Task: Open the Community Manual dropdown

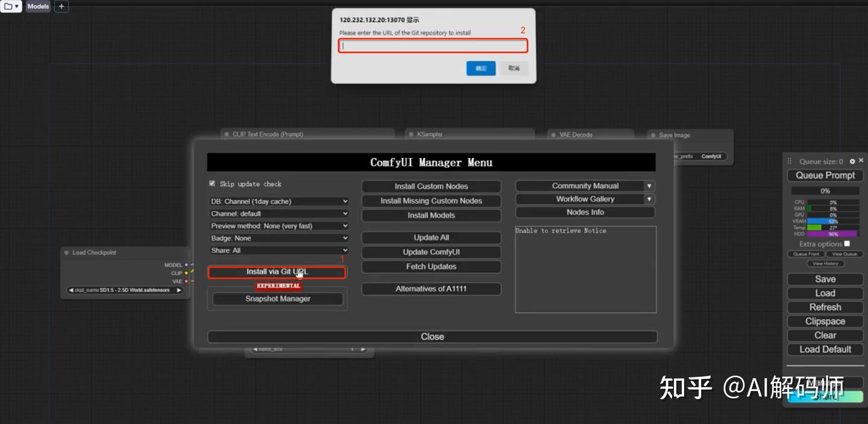Action: click(x=585, y=185)
